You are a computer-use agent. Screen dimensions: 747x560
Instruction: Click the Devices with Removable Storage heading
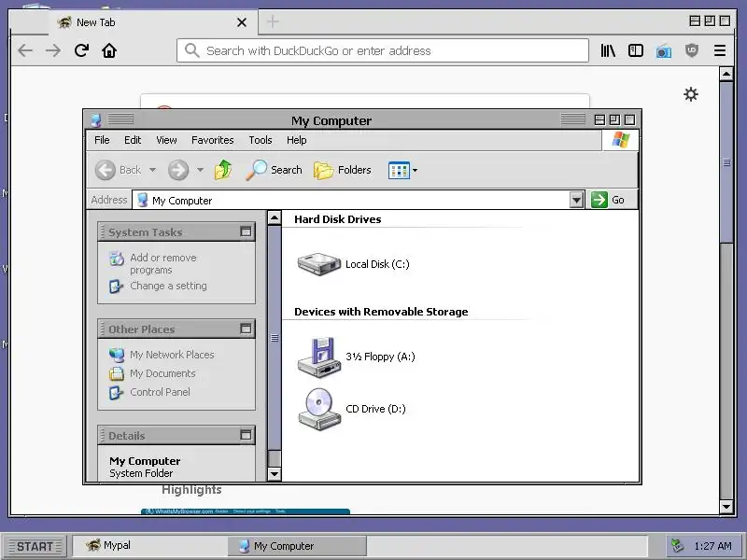click(381, 312)
